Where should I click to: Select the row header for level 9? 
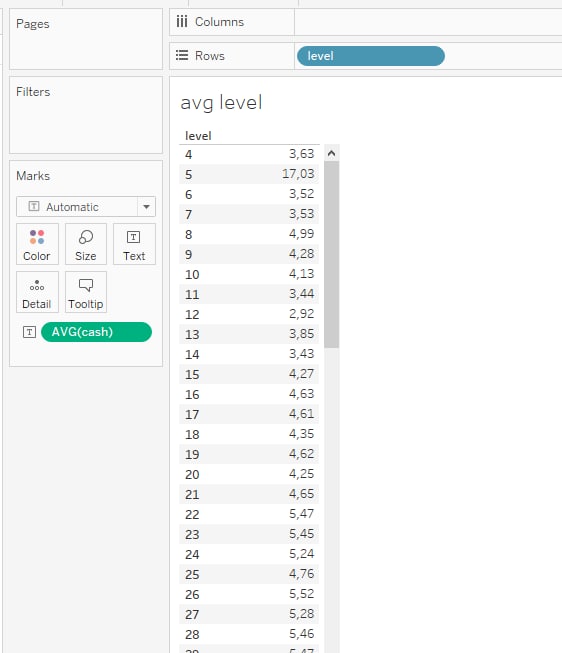[x=189, y=254]
